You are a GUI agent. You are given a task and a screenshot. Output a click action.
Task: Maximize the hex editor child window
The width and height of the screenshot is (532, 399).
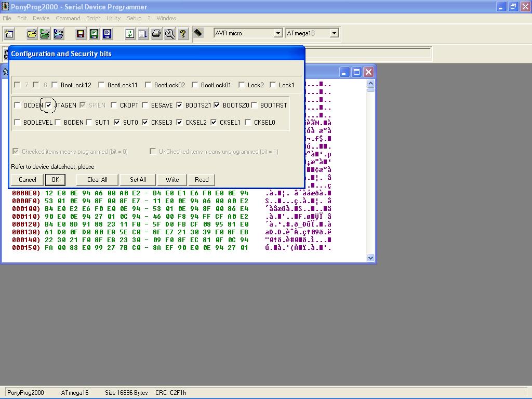356,72
